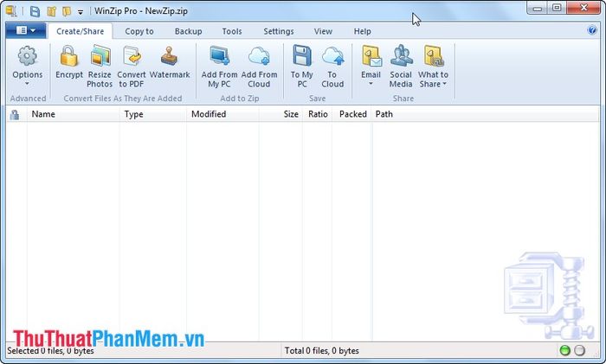Expand the Options dropdown arrow
Viewport: 606px width, 364px height.
point(27,84)
